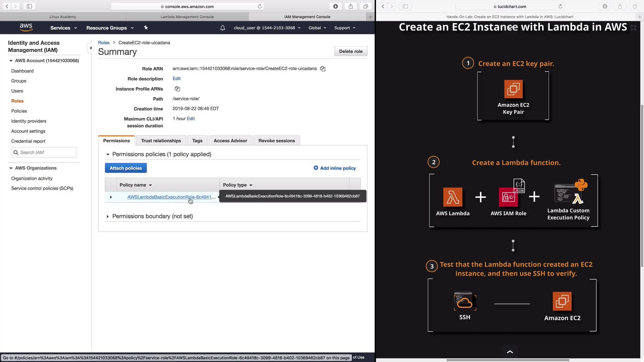Open the Services dropdown menu
644x362 pixels.
pos(63,28)
